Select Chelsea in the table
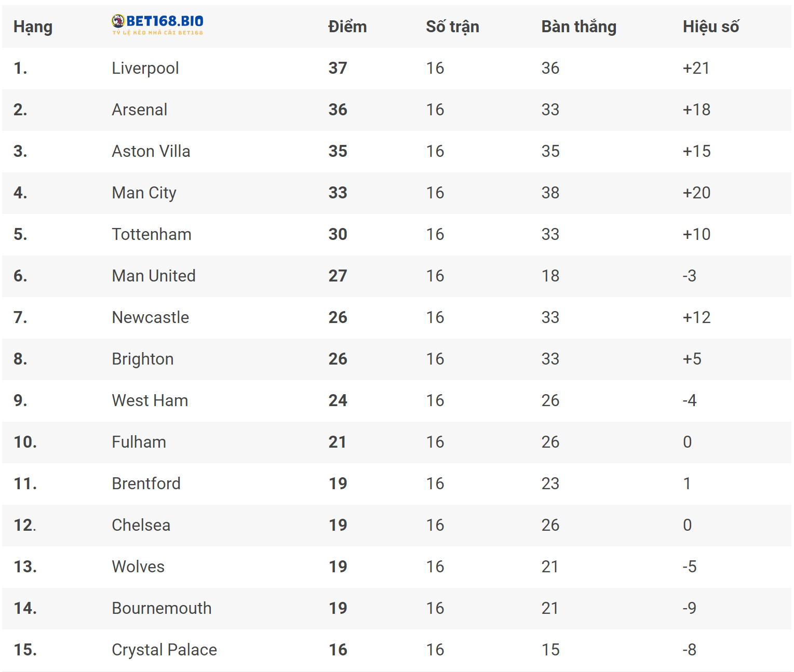This screenshot has height=672, width=794. (141, 525)
